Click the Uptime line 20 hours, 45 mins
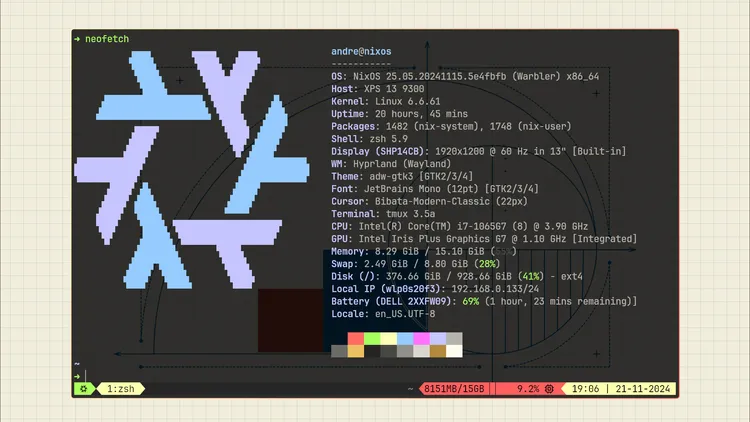 (399, 114)
